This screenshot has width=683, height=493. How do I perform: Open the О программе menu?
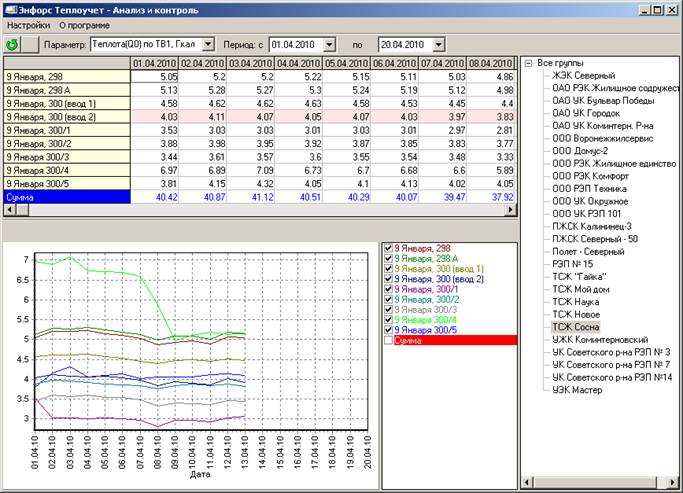[85, 25]
